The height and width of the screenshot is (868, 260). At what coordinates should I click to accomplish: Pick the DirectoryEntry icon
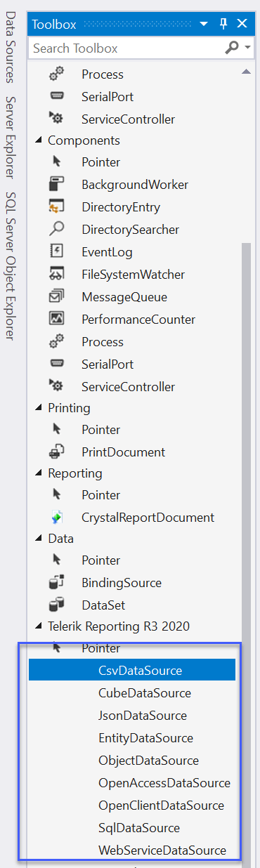(57, 207)
